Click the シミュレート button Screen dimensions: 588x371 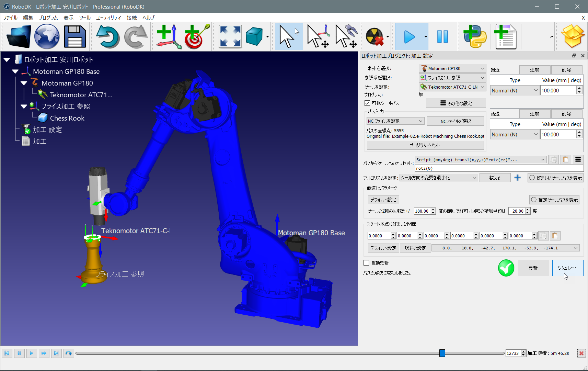(567, 268)
